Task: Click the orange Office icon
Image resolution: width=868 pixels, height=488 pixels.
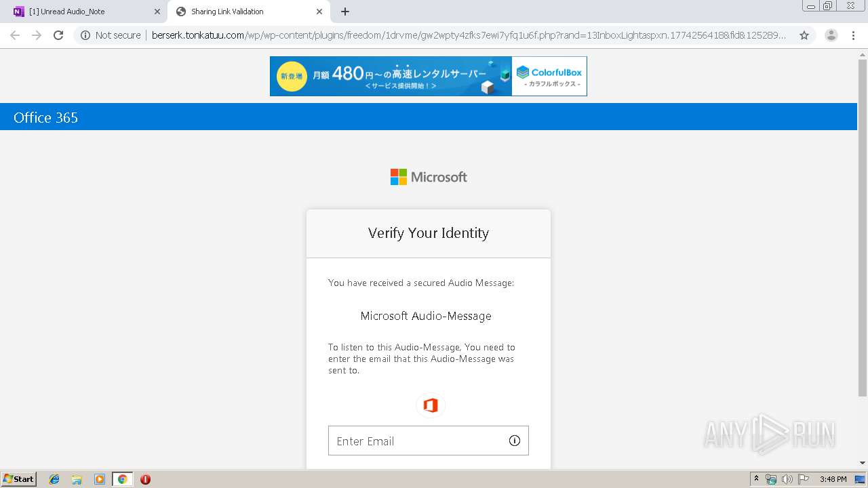Action: pos(430,405)
